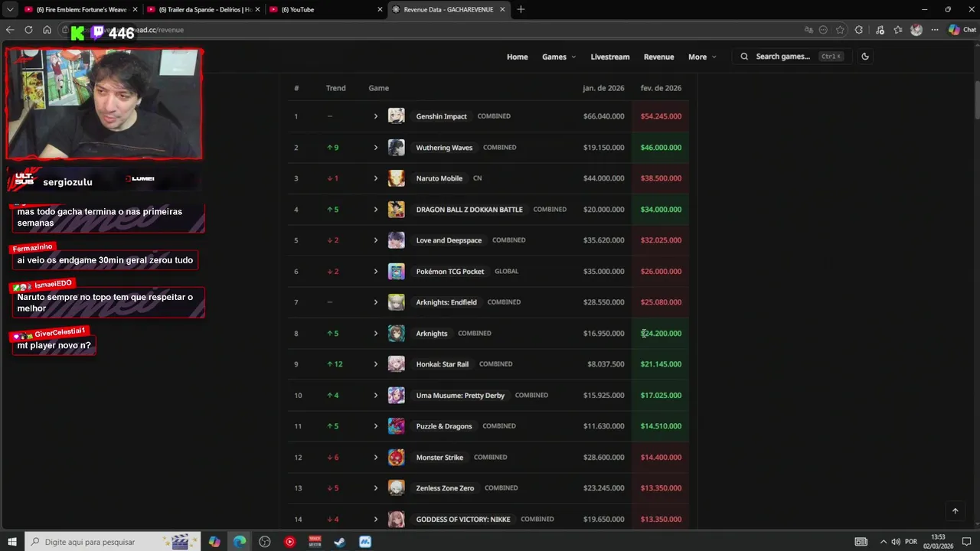
Task: Sort by fev. de 2026 column header
Action: (x=661, y=88)
